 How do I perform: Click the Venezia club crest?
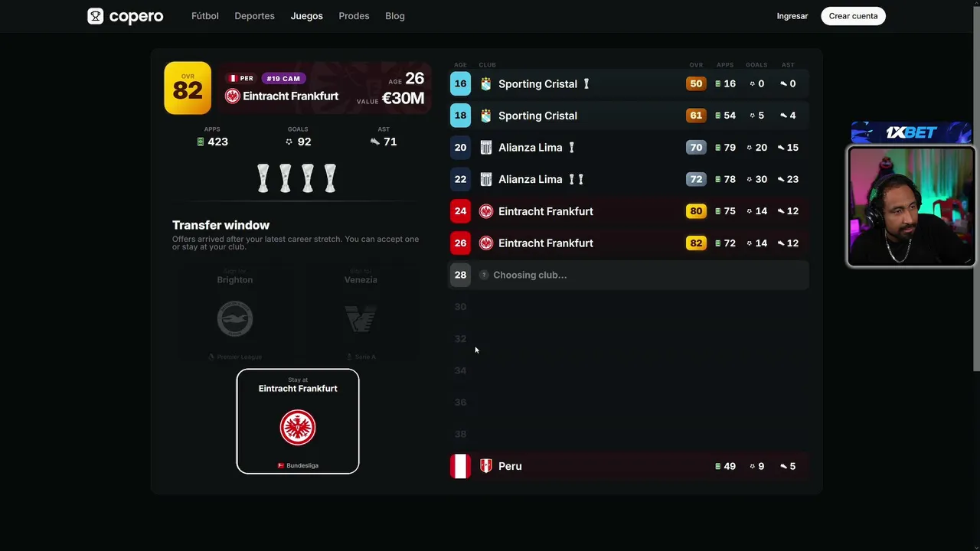pos(361,318)
